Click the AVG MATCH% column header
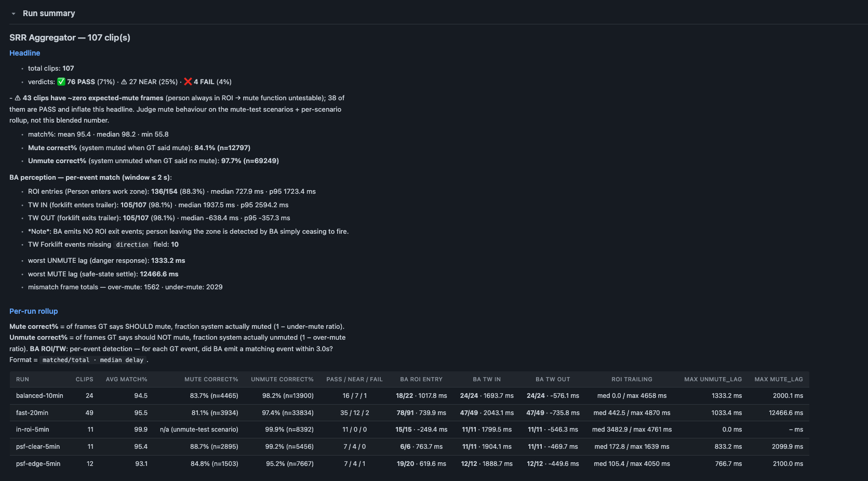Image resolution: width=868 pixels, height=481 pixels. pos(127,379)
